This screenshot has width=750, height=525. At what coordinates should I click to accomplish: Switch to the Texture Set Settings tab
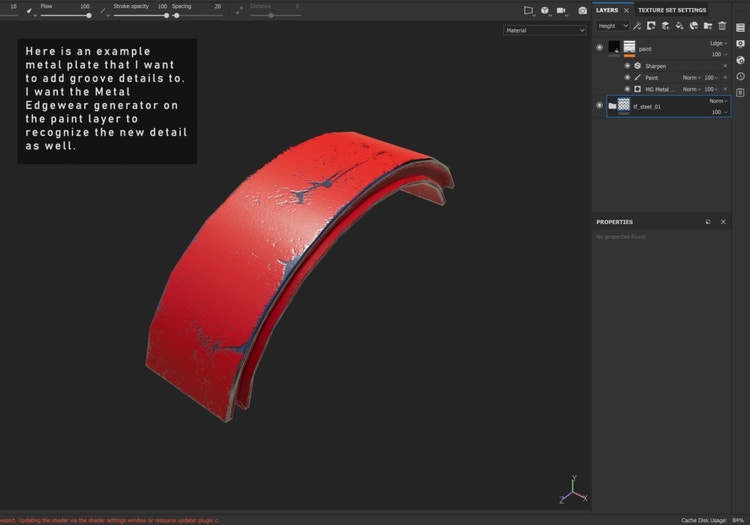point(672,10)
